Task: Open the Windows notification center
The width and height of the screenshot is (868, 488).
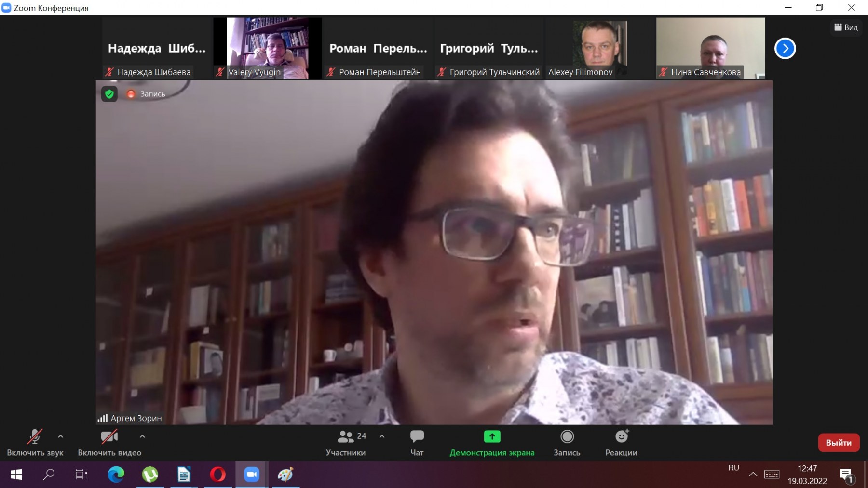Action: click(846, 475)
